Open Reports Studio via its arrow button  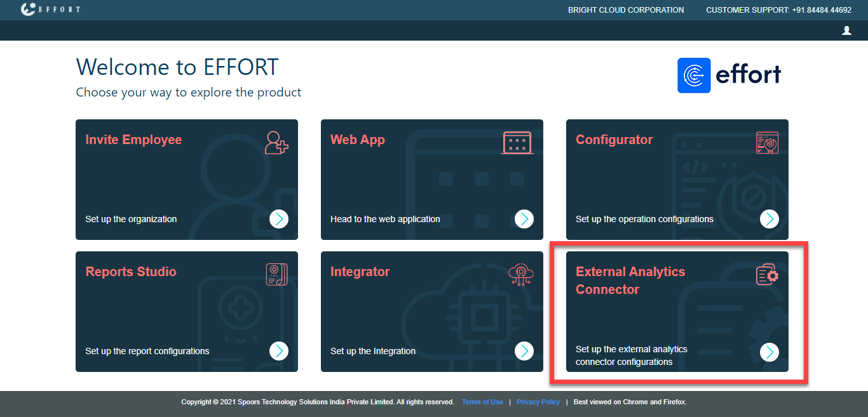coord(279,351)
